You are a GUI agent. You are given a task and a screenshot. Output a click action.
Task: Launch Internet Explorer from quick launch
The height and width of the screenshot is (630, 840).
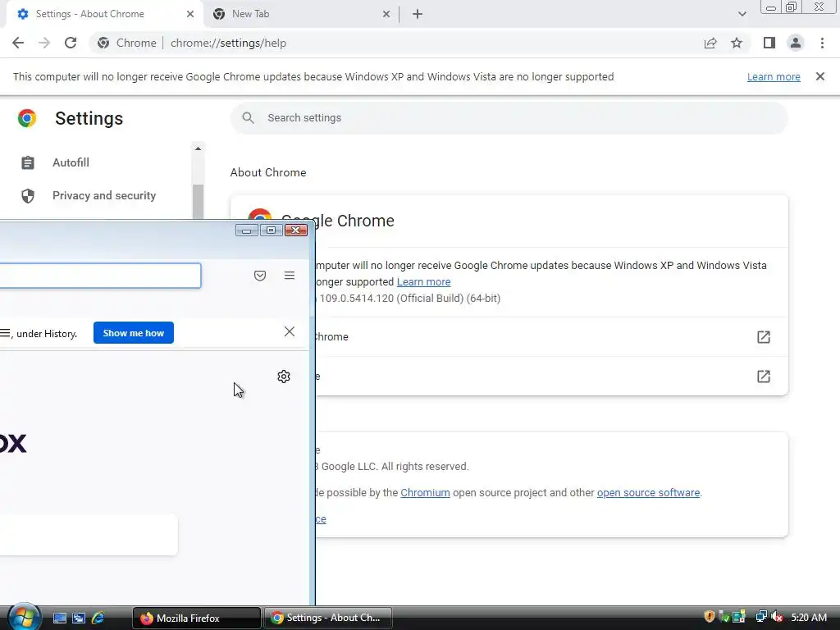pyautogui.click(x=98, y=619)
